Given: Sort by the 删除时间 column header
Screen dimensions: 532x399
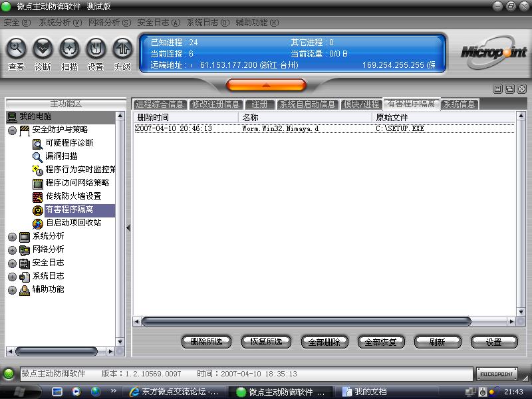Looking at the screenshot, I should (186, 118).
